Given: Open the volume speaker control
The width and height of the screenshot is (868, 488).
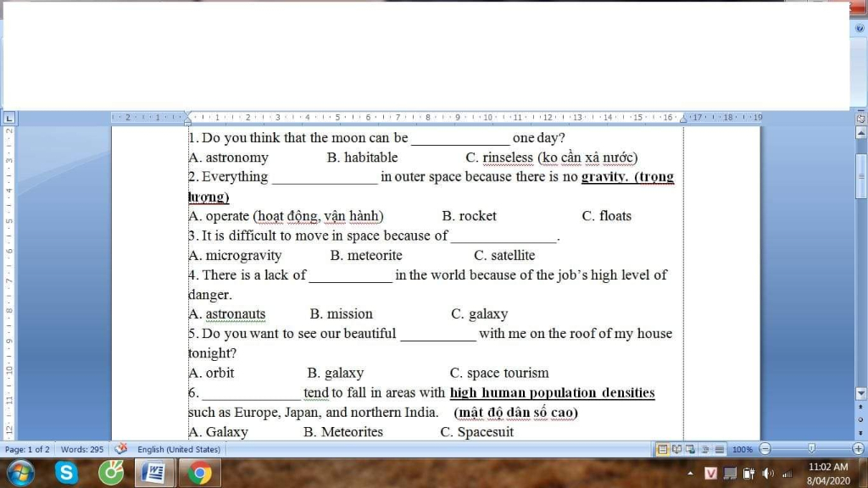Looking at the screenshot, I should coord(768,473).
